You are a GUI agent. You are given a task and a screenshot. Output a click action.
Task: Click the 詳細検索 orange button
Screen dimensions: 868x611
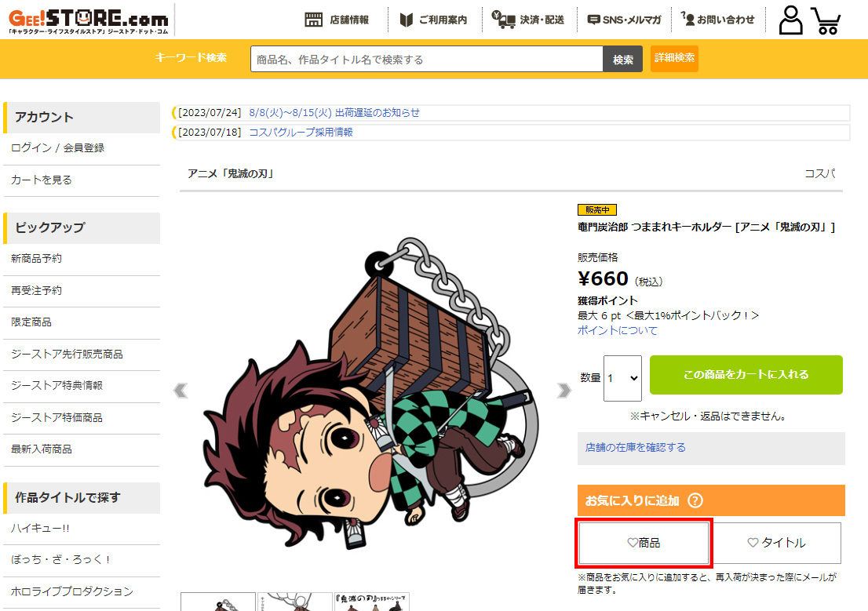(674, 58)
